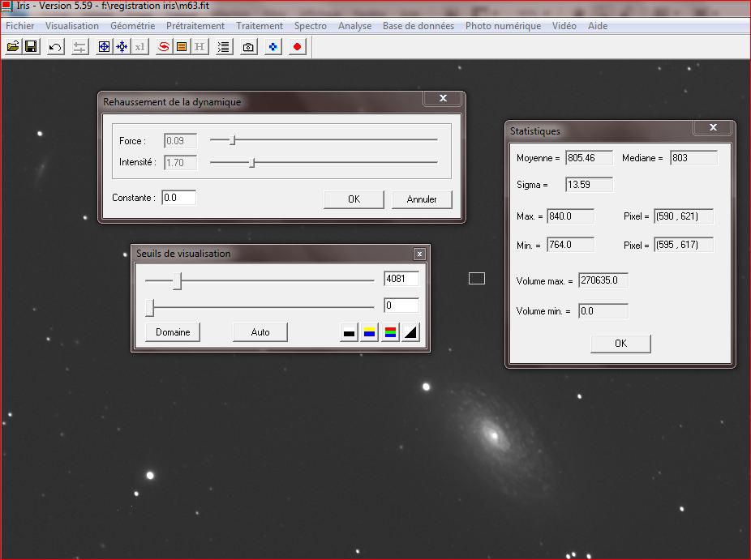Screen dimensions: 751x560
Task: Click the x1 zoom reset icon
Action: (139, 47)
